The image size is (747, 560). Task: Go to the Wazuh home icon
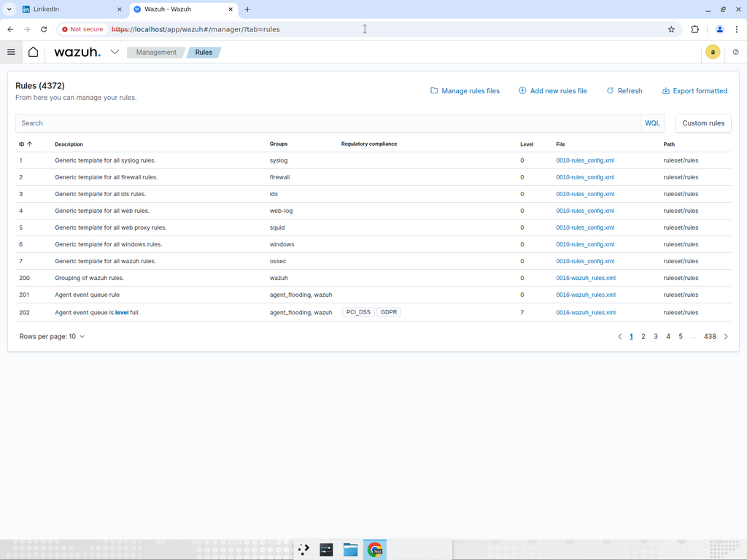click(x=33, y=52)
